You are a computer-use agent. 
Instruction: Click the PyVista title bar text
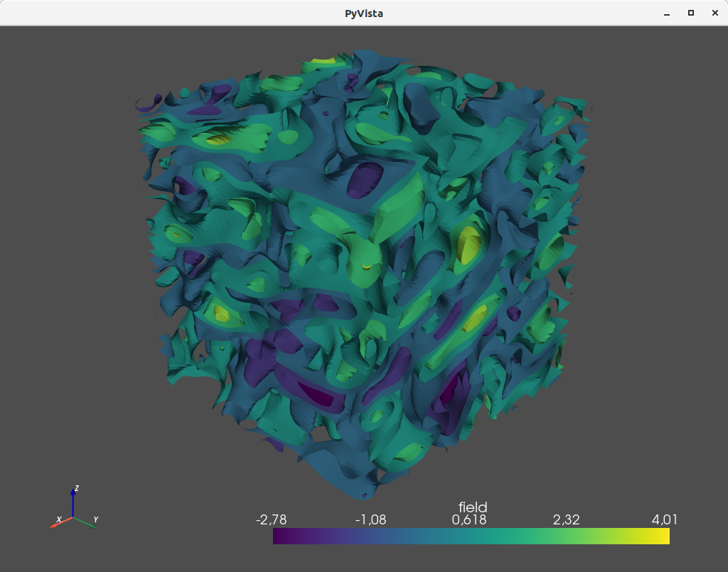363,13
